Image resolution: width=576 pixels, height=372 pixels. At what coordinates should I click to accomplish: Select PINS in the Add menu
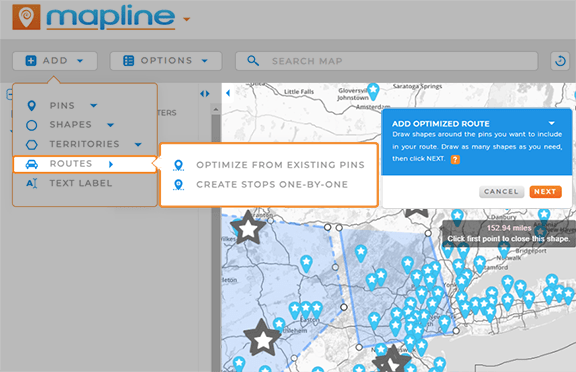click(x=62, y=106)
